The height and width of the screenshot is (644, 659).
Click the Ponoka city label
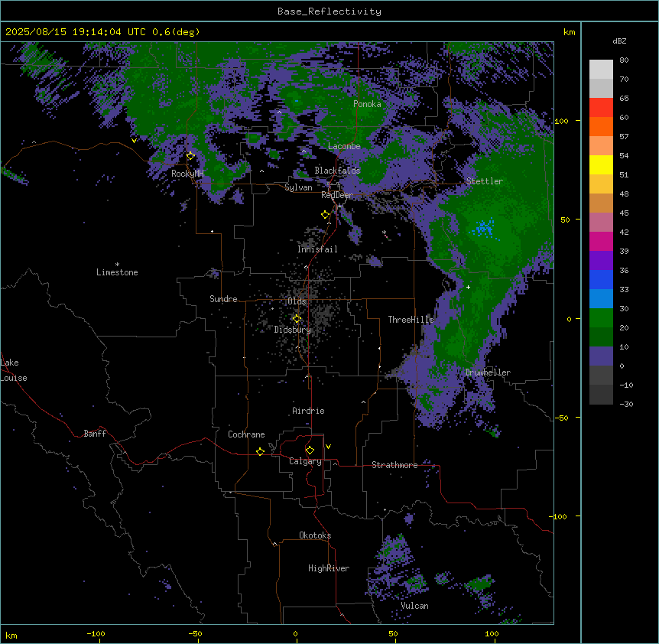point(367,104)
